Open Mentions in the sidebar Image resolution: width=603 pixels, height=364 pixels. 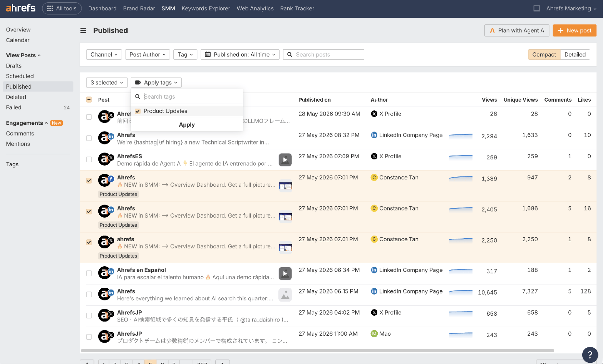point(18,144)
